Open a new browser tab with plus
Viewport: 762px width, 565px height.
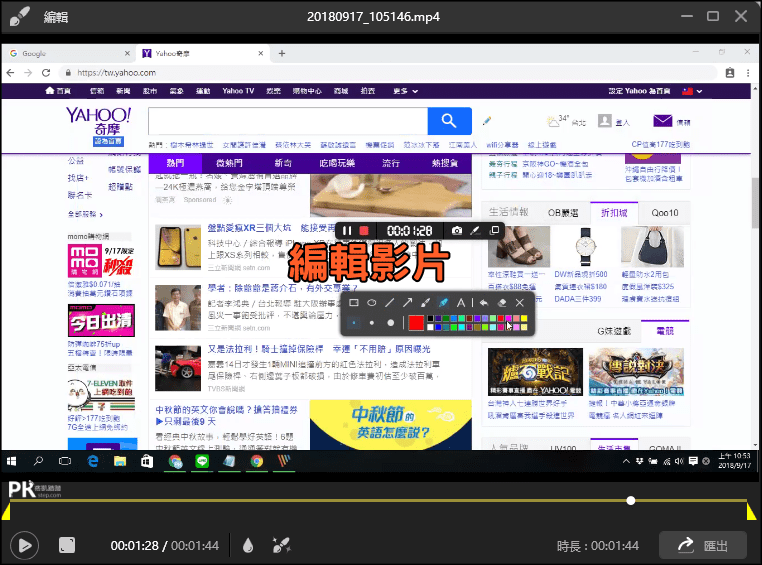(x=282, y=53)
